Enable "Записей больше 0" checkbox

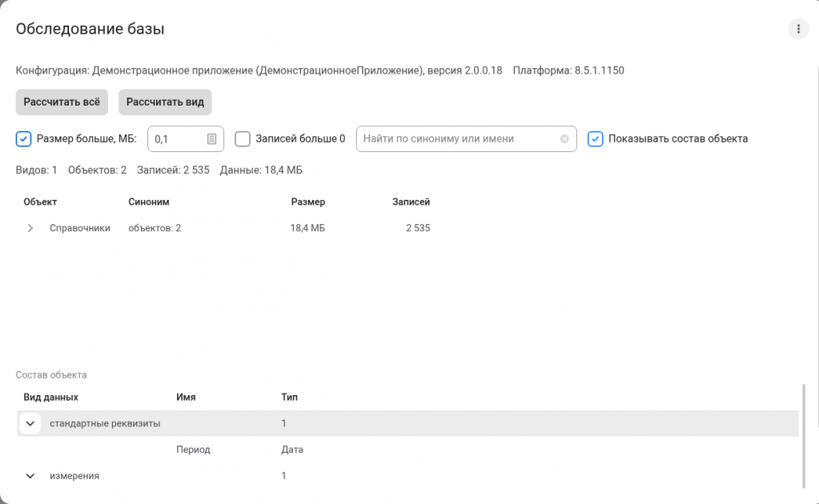[243, 138]
